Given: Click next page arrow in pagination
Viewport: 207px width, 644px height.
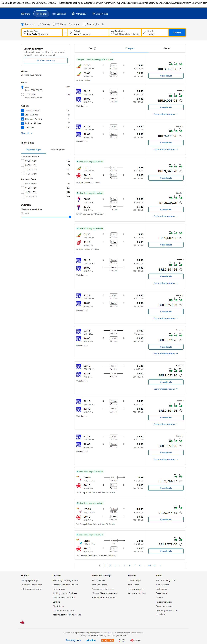Looking at the screenshot, I should click(160, 565).
